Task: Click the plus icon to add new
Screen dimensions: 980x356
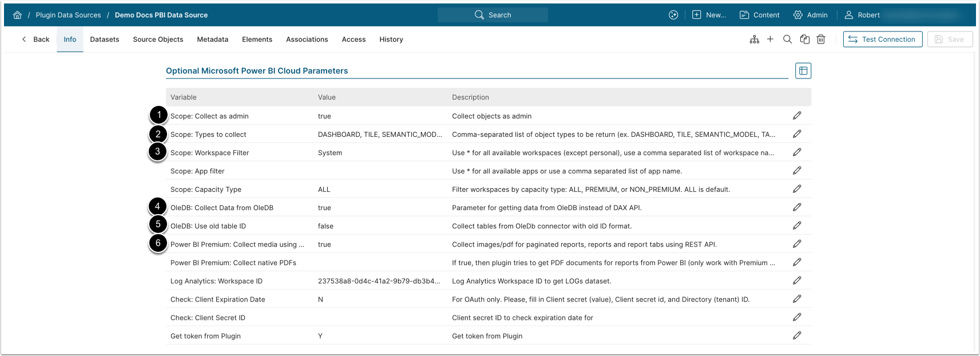Action: tap(770, 39)
